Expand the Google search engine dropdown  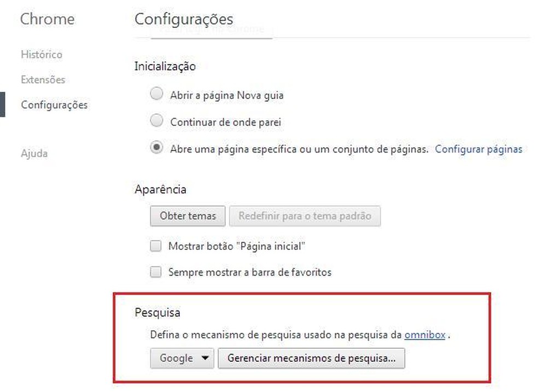click(182, 359)
